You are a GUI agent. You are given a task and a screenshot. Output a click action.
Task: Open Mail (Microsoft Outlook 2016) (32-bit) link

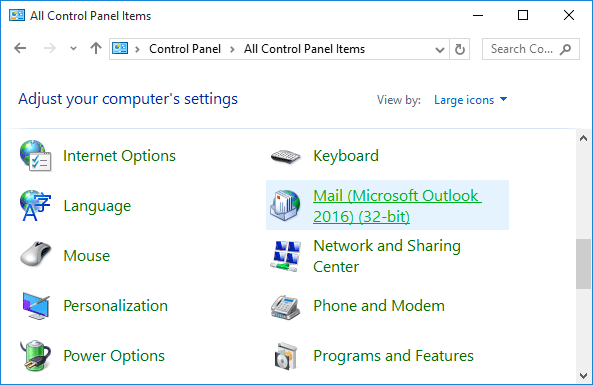[397, 206]
